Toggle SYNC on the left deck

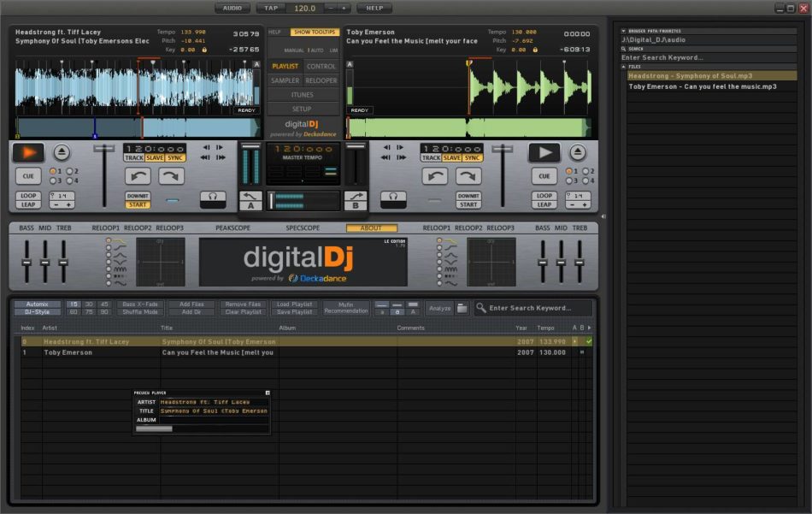175,158
